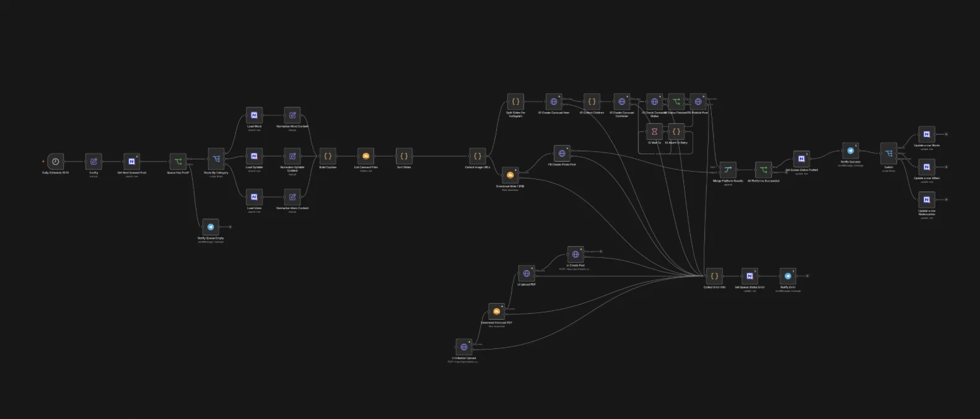Open the Notify Queue Empty Telegram node
Image resolution: width=980 pixels, height=419 pixels.
pos(211,227)
